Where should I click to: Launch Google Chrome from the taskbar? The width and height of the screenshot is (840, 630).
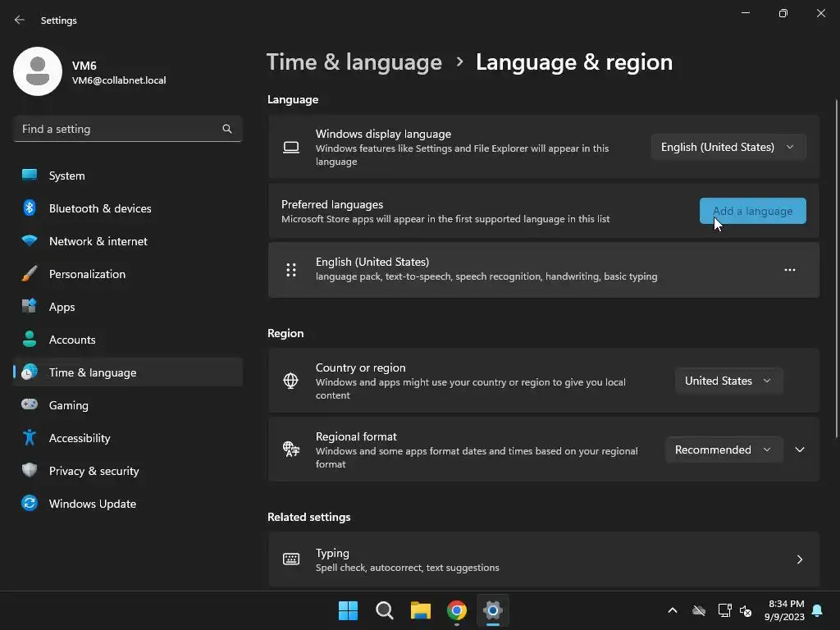click(456, 610)
